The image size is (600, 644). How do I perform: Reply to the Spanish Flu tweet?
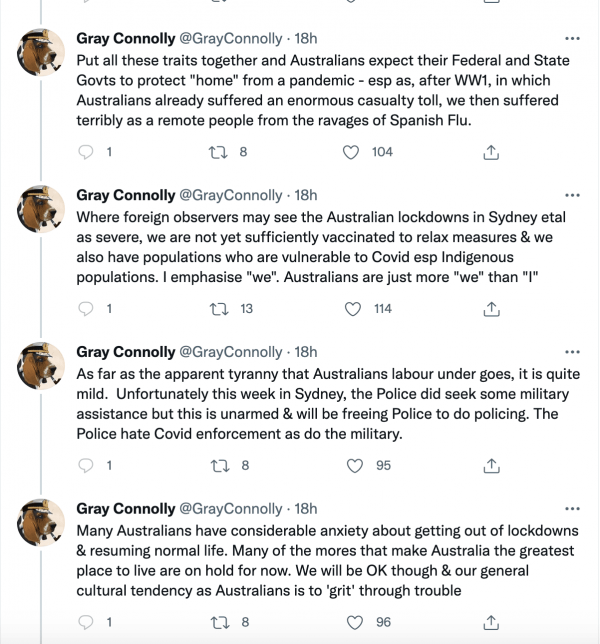tap(85, 152)
